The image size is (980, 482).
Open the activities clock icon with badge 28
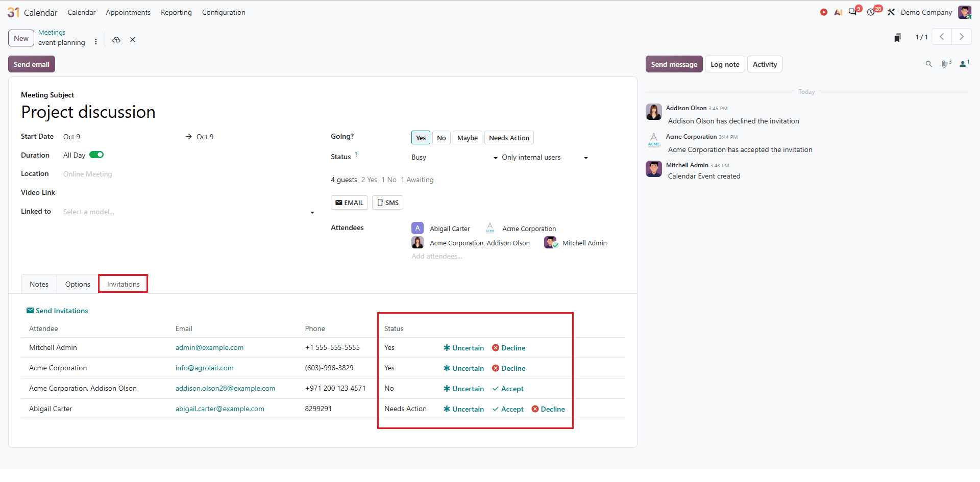[871, 12]
